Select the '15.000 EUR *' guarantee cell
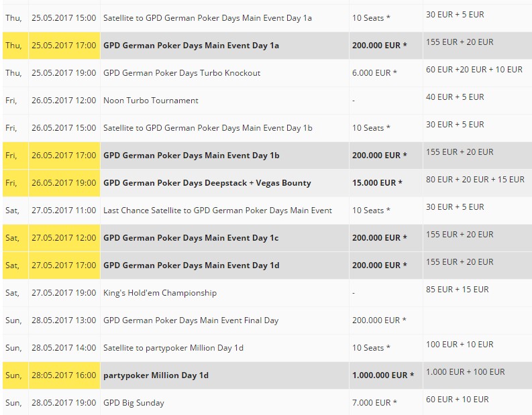 tap(377, 183)
